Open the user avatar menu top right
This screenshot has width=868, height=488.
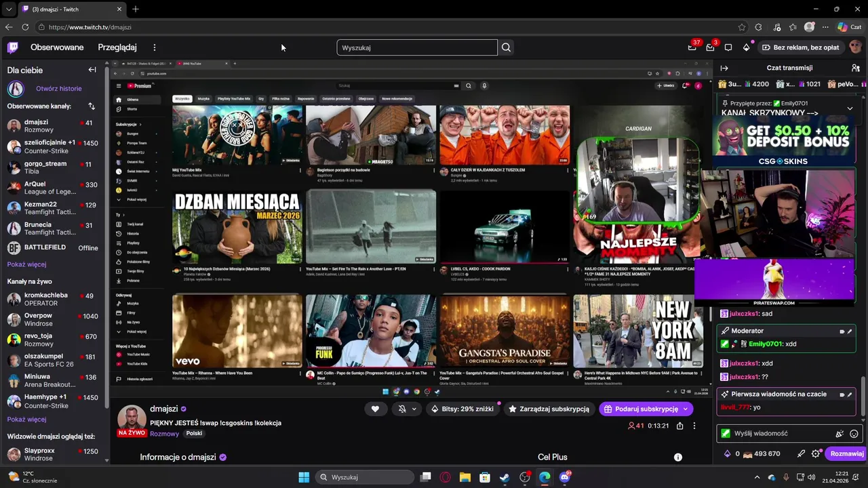coord(855,47)
